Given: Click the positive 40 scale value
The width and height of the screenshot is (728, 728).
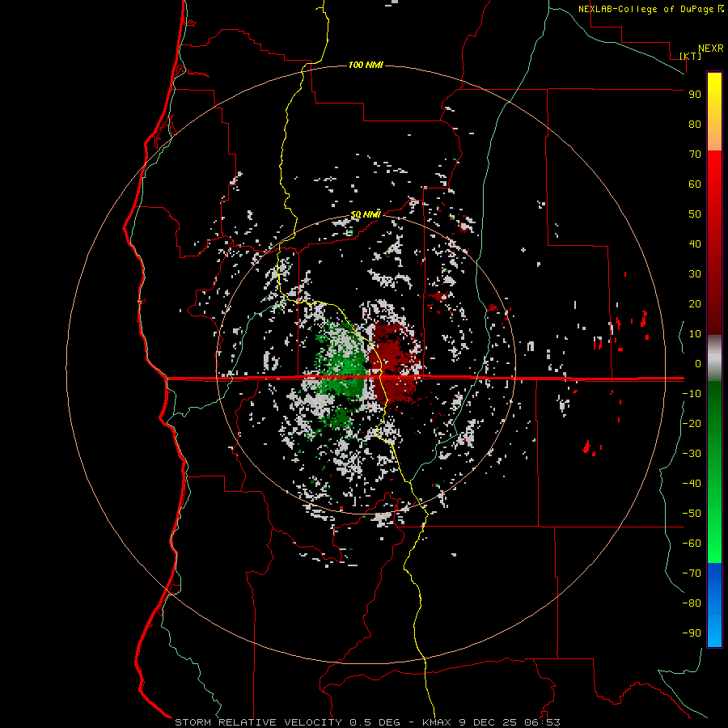Looking at the screenshot, I should (x=695, y=243).
